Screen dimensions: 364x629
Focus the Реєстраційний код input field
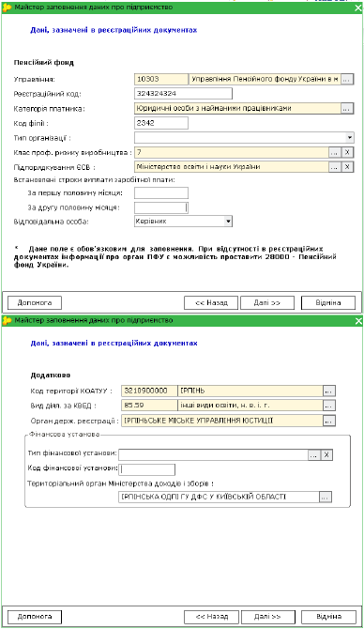183,94
